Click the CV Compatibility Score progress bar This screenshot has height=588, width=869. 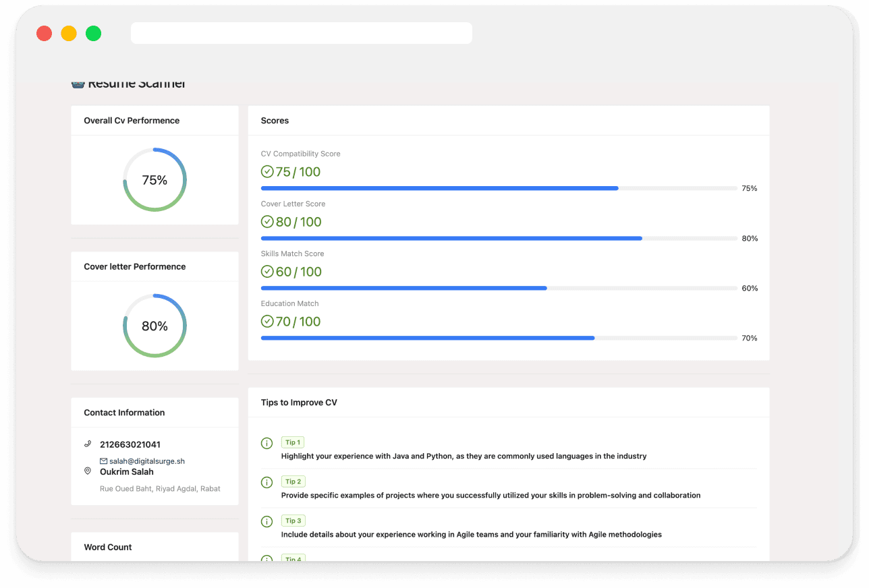tap(499, 188)
